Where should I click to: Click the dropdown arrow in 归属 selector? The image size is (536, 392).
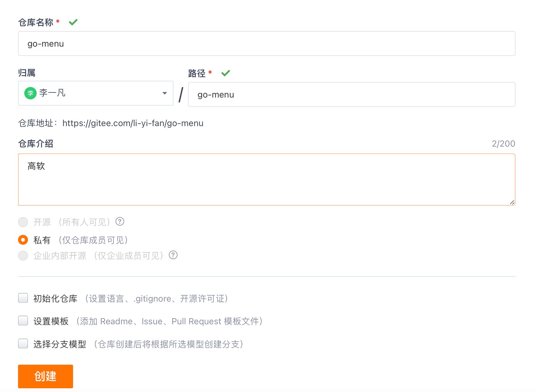[165, 93]
